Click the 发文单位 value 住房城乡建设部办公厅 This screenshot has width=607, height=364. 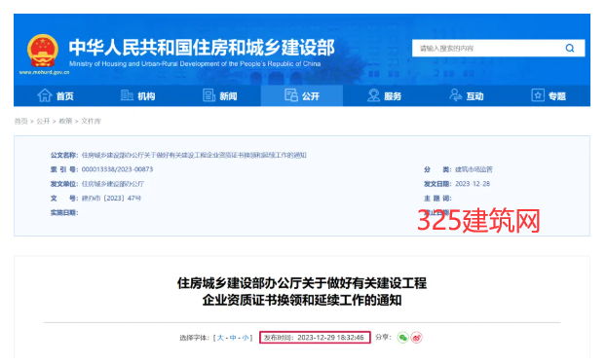point(113,184)
